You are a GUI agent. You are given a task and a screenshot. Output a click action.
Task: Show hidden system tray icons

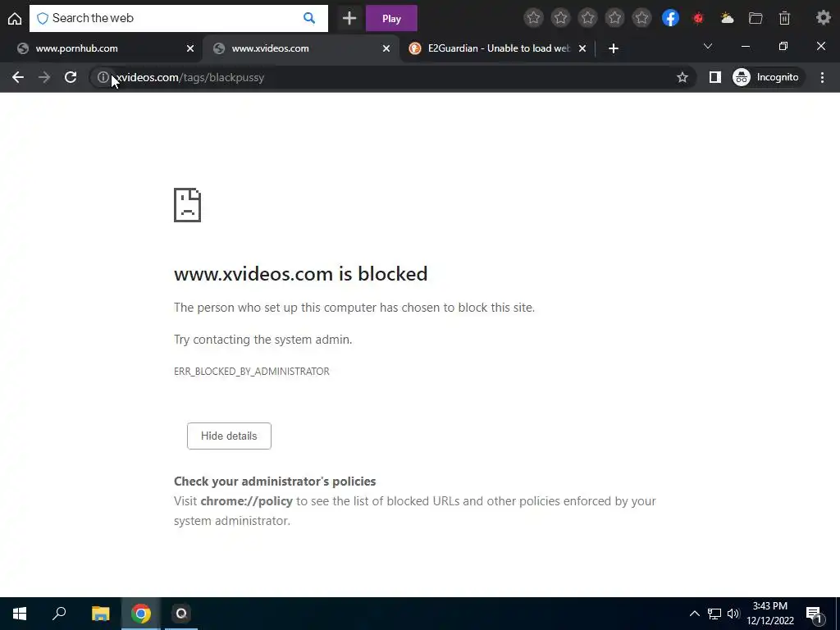pos(694,614)
